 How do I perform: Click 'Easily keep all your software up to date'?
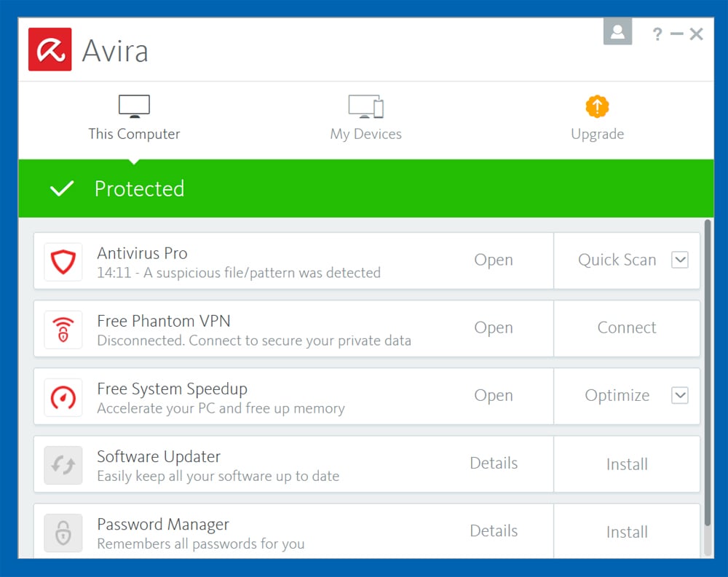218,477
